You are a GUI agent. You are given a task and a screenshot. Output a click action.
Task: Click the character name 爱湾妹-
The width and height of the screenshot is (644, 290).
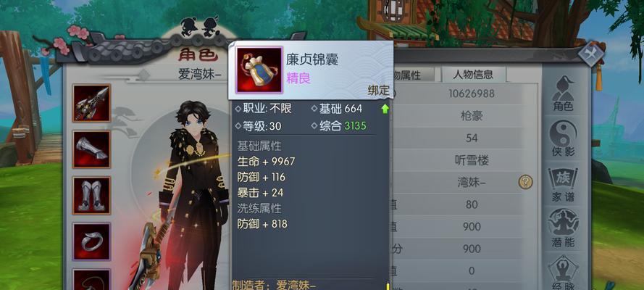200,75
